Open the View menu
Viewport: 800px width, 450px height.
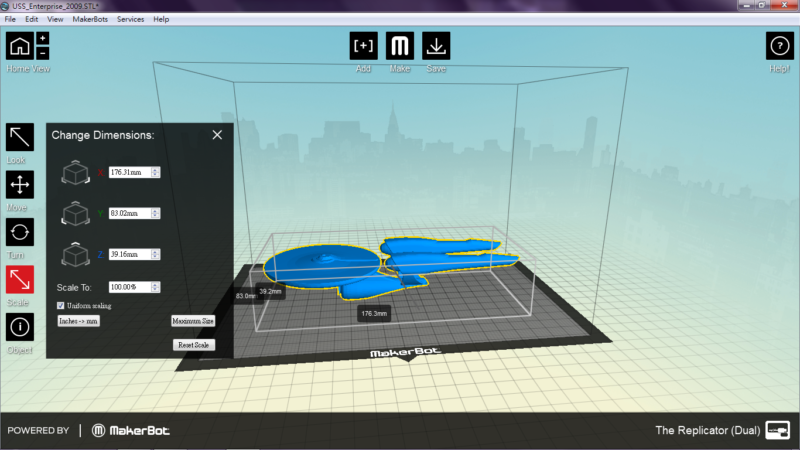click(x=55, y=19)
